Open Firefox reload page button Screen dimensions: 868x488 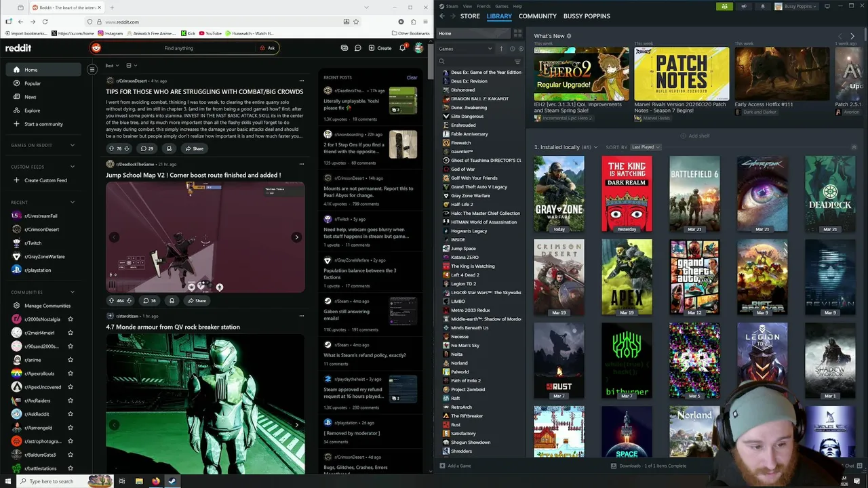tap(45, 22)
